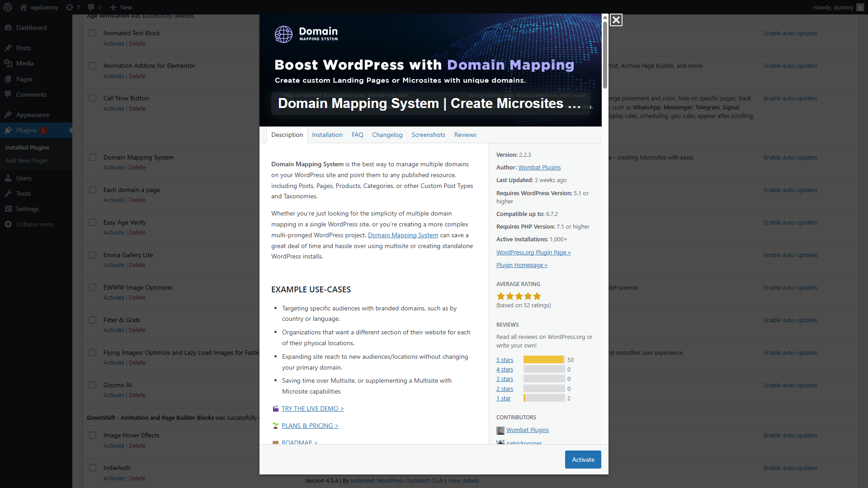Tick the EWWW Image Optimizer checkbox
This screenshot has width=868, height=488.
[x=93, y=287]
